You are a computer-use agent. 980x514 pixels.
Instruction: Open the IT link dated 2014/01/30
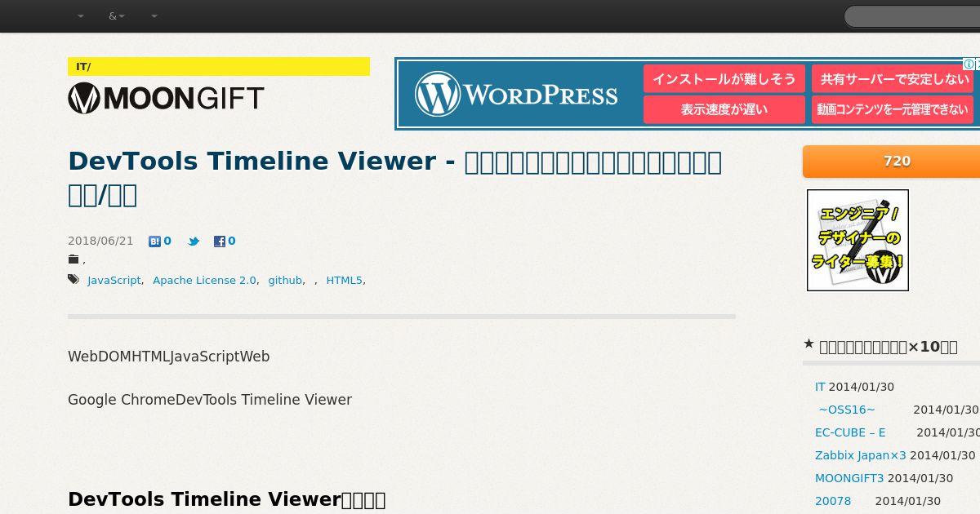click(x=820, y=387)
